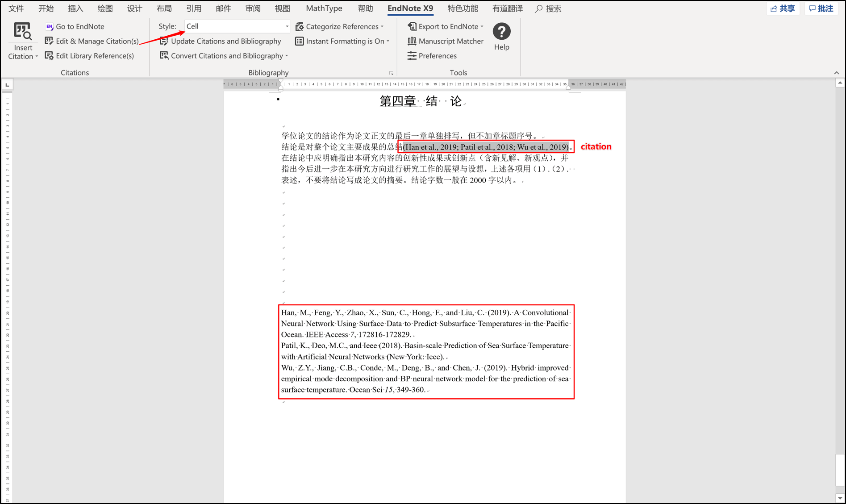The image size is (846, 504).
Task: Switch to the 邮件 tab
Action: (223, 8)
